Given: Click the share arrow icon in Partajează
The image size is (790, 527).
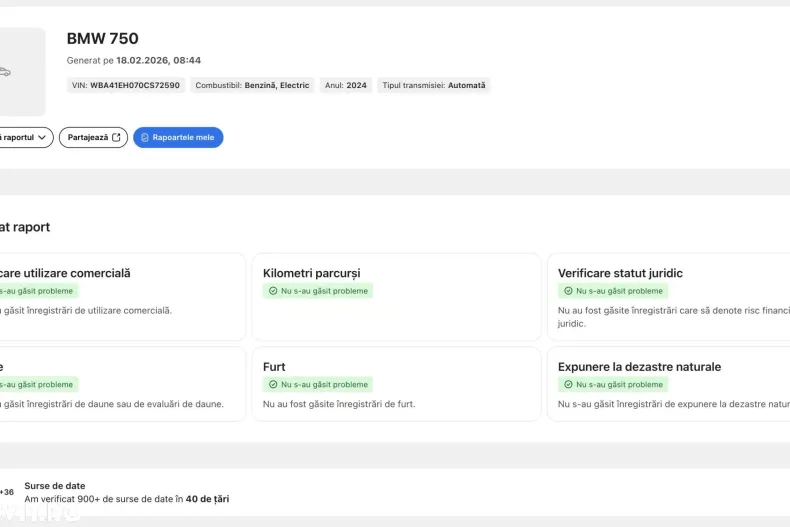Looking at the screenshot, I should 116,138.
